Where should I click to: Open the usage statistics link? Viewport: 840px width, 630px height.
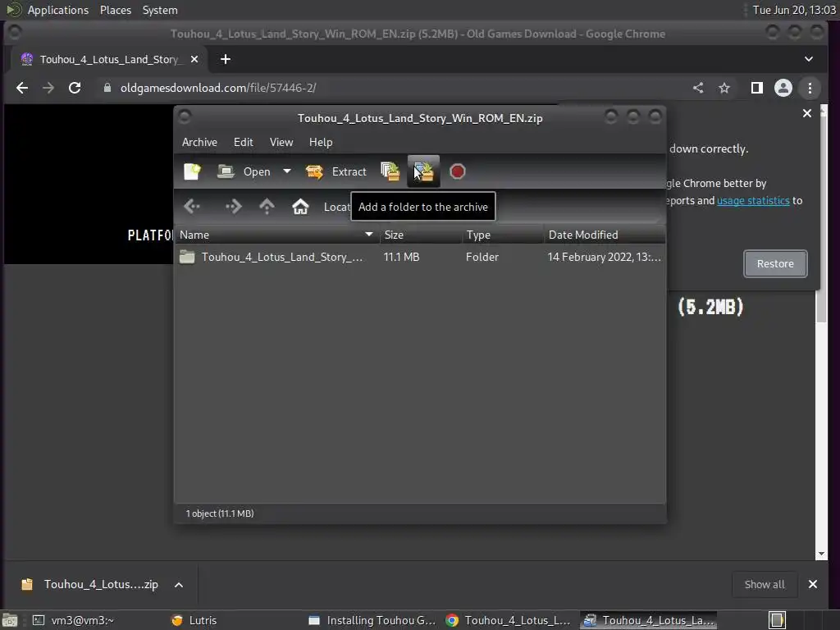pos(753,200)
